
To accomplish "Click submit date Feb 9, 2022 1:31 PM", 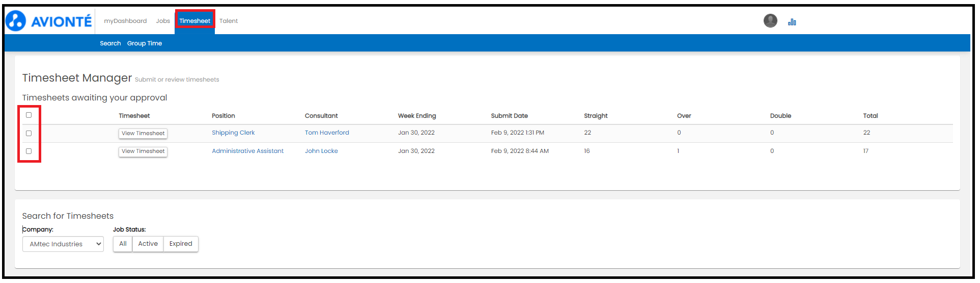I will (x=517, y=133).
